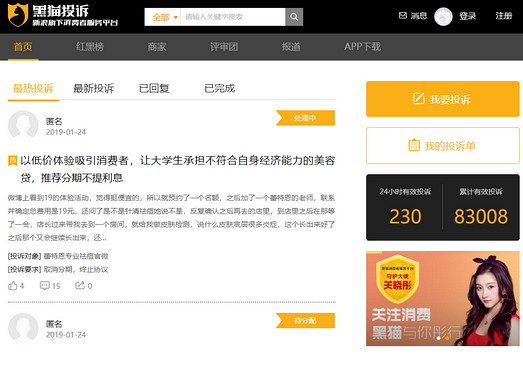Click the second 匿名 user avatar
This screenshot has width=523, height=375.
pos(23,328)
